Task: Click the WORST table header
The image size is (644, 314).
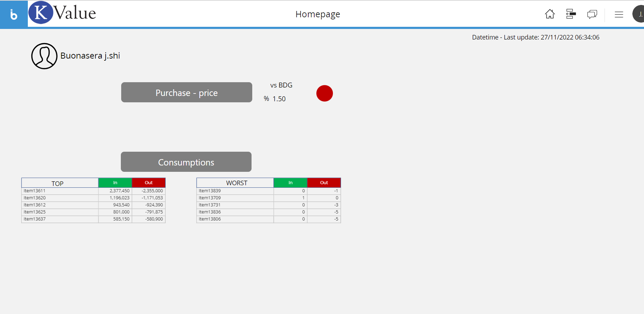Action: [236, 183]
